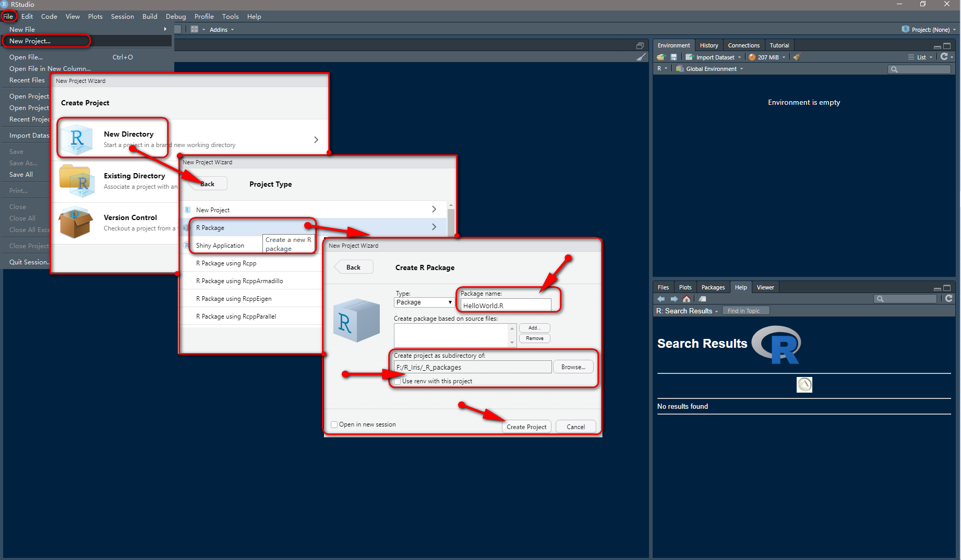Click the source files list down arrow
This screenshot has width=961, height=560.
(x=512, y=343)
